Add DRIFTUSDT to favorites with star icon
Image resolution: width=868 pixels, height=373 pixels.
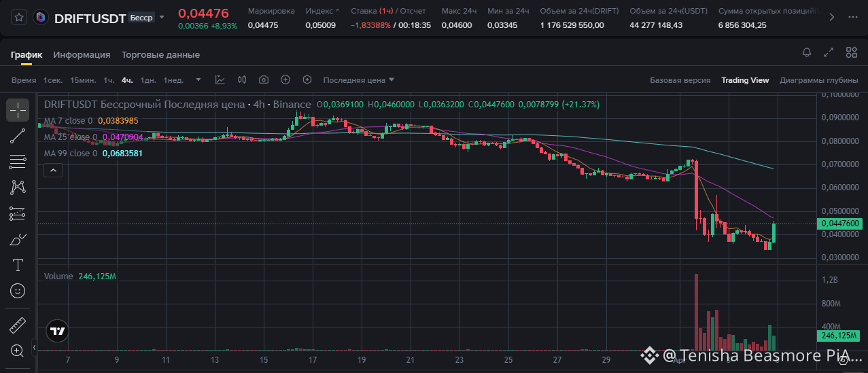(x=18, y=18)
